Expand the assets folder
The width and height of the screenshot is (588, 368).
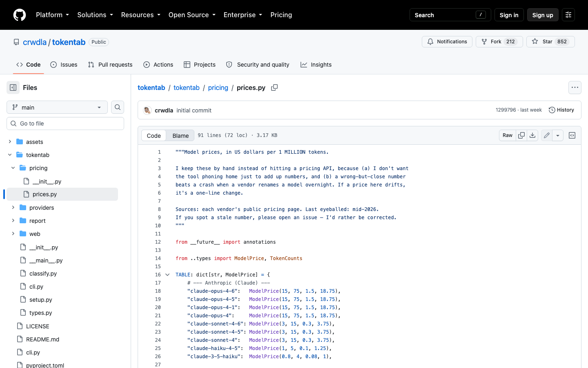point(10,142)
